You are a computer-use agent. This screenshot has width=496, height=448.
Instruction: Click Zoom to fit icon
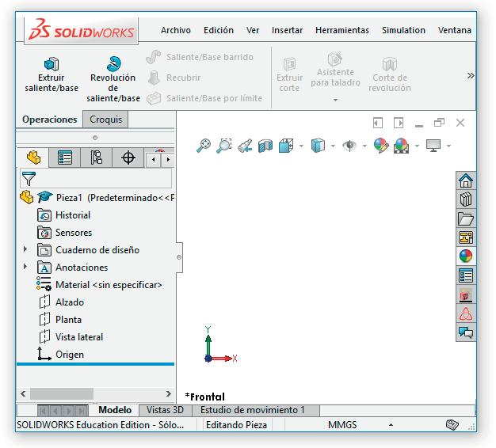[204, 146]
